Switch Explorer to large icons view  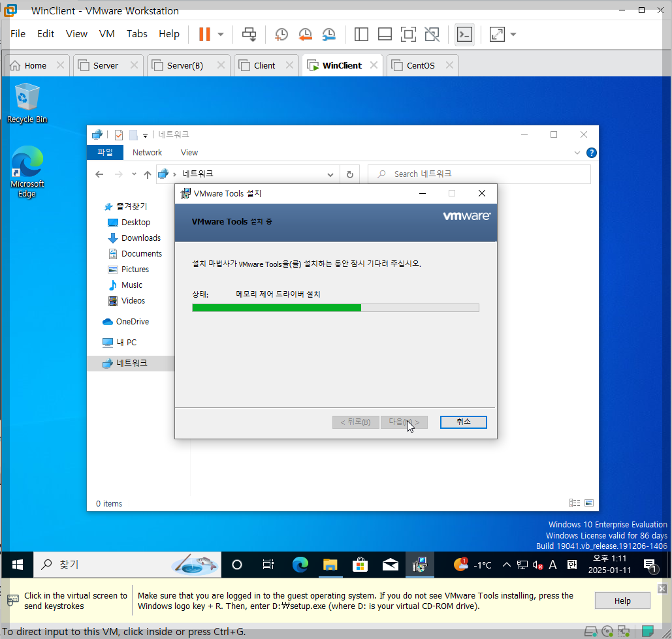click(589, 503)
